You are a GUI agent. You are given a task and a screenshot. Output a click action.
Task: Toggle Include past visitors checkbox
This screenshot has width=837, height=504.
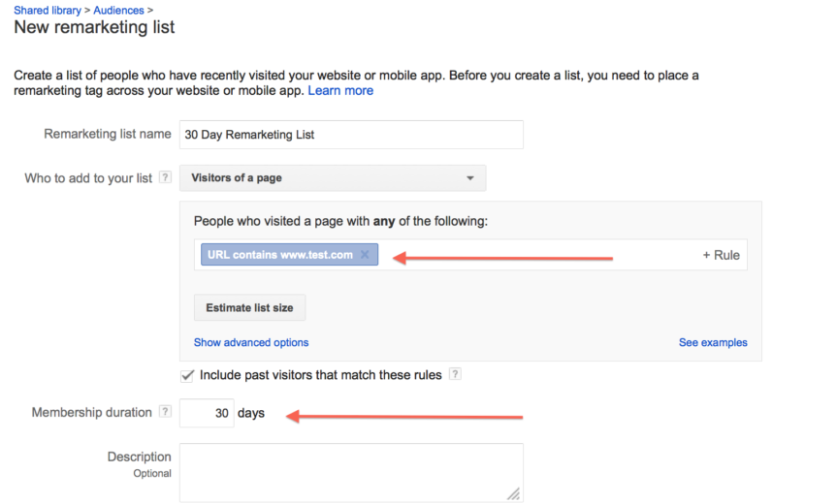pos(187,375)
